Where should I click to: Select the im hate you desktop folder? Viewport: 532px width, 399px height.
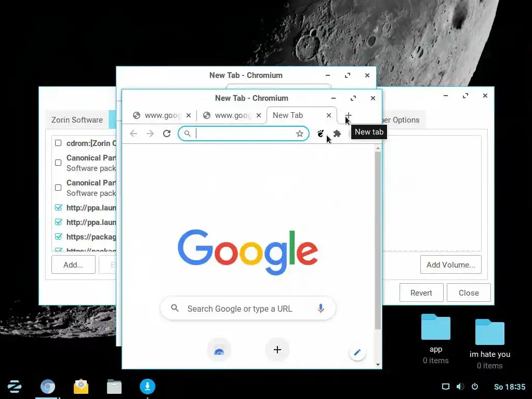[489, 344]
